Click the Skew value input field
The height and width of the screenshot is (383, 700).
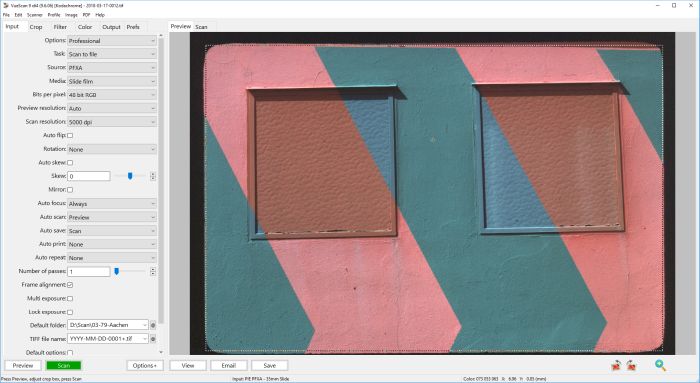click(x=89, y=176)
